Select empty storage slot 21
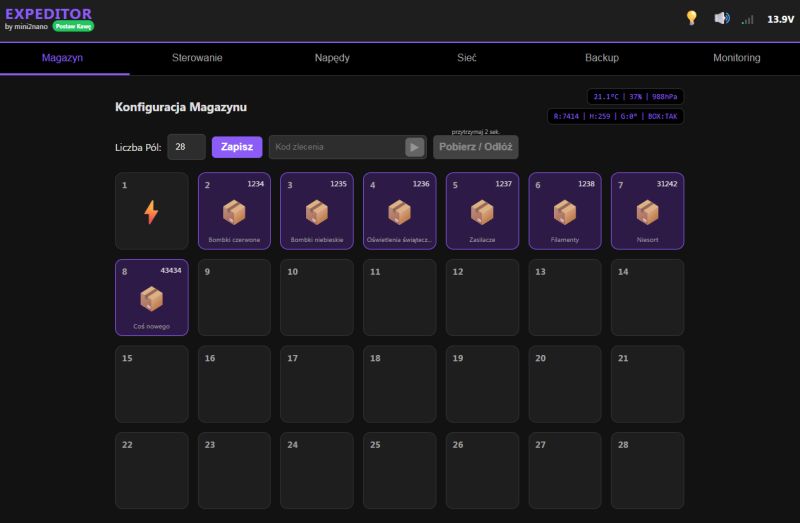 coord(647,384)
